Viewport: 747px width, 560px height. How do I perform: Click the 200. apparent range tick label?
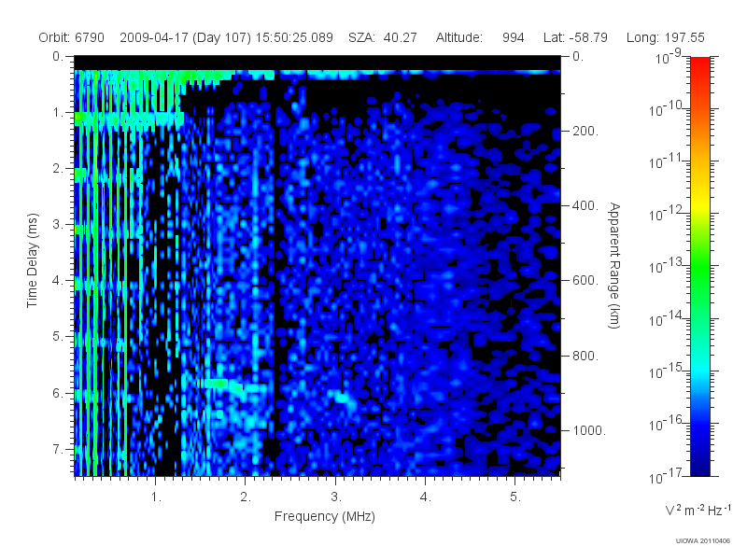click(585, 131)
